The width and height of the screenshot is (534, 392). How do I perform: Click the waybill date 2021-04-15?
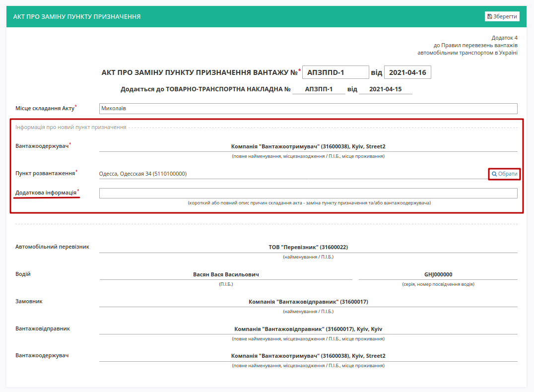(386, 89)
